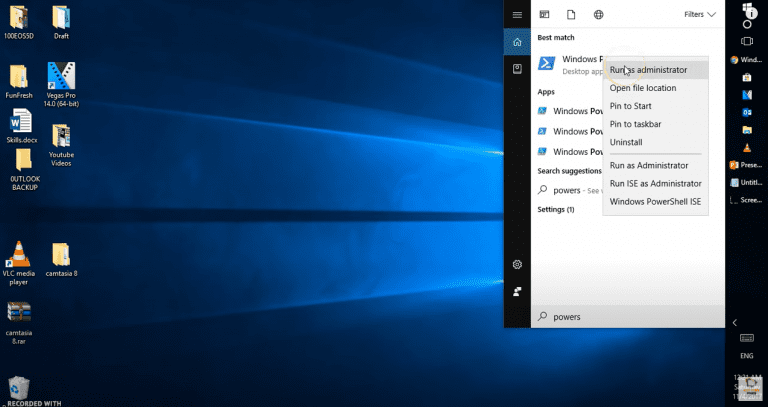
Task: Filter search results by Web globe icon
Action: (x=599, y=15)
